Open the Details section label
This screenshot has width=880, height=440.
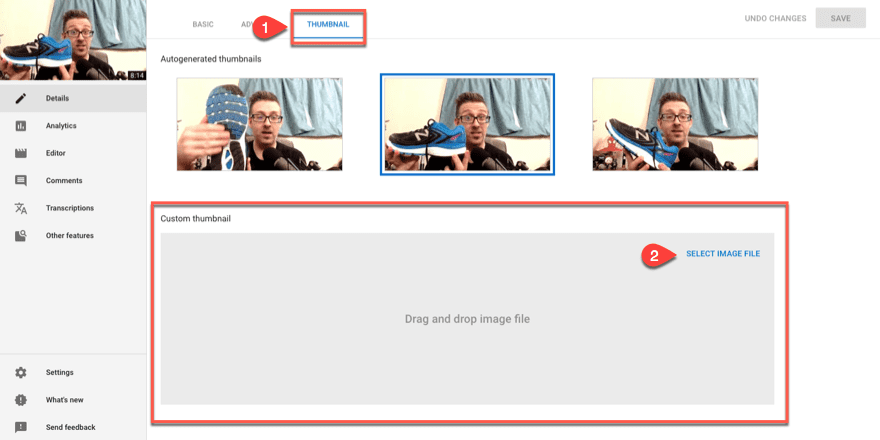(x=57, y=98)
